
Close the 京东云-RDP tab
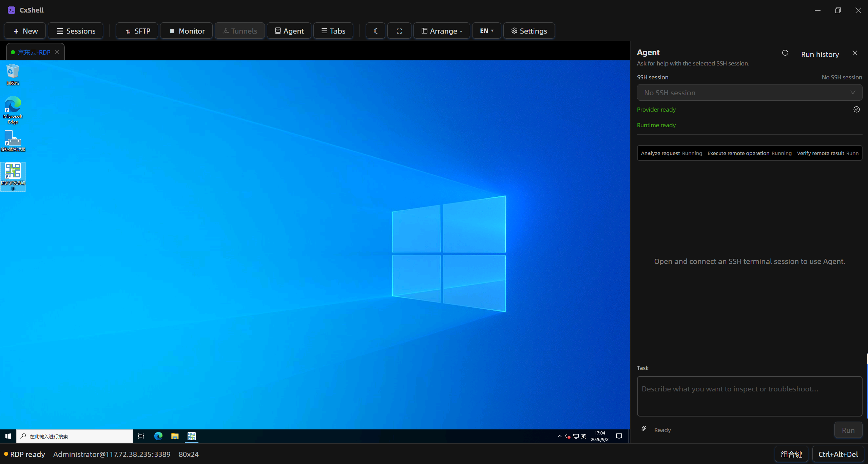click(57, 52)
